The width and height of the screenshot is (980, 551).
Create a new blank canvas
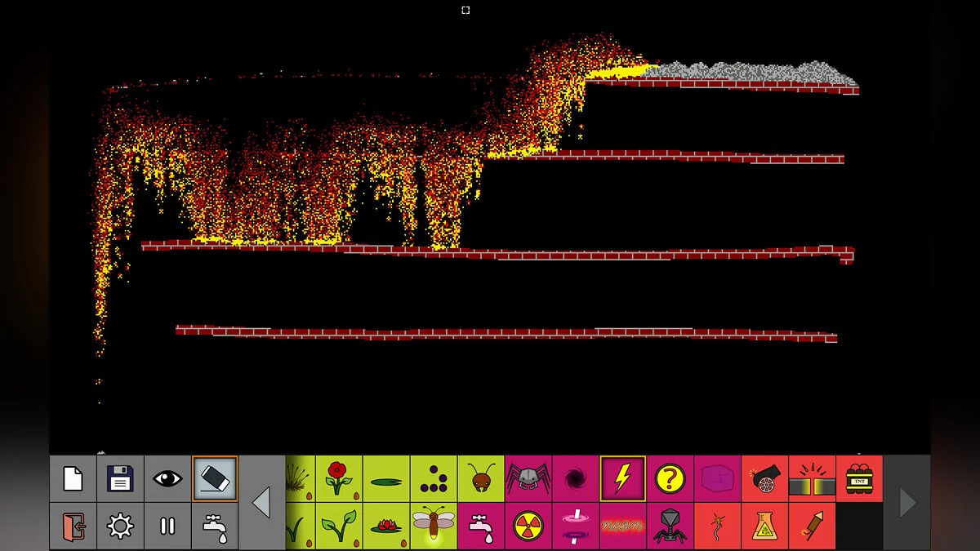[72, 480]
